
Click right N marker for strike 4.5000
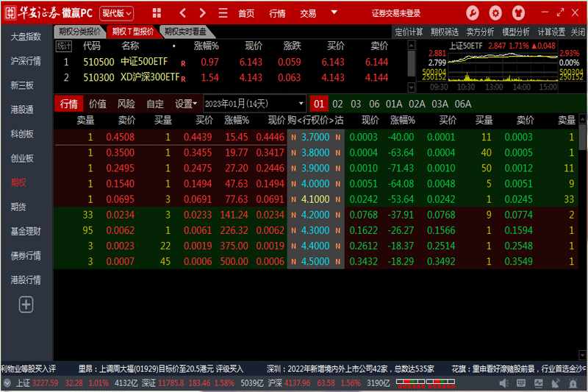338,262
